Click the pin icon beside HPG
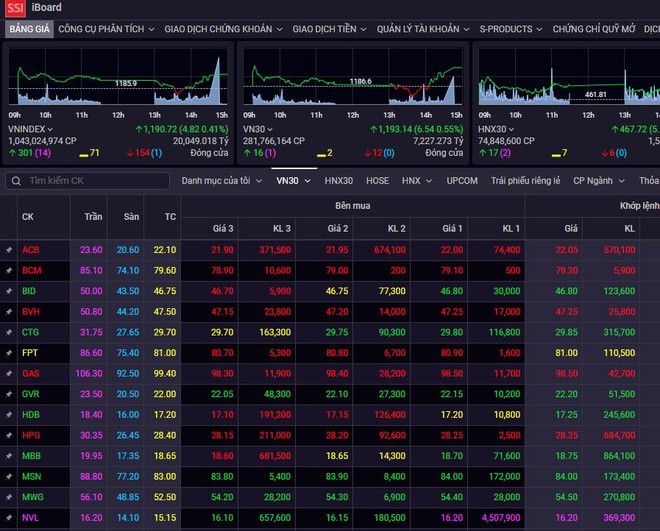The width and height of the screenshot is (660, 531). (x=9, y=435)
